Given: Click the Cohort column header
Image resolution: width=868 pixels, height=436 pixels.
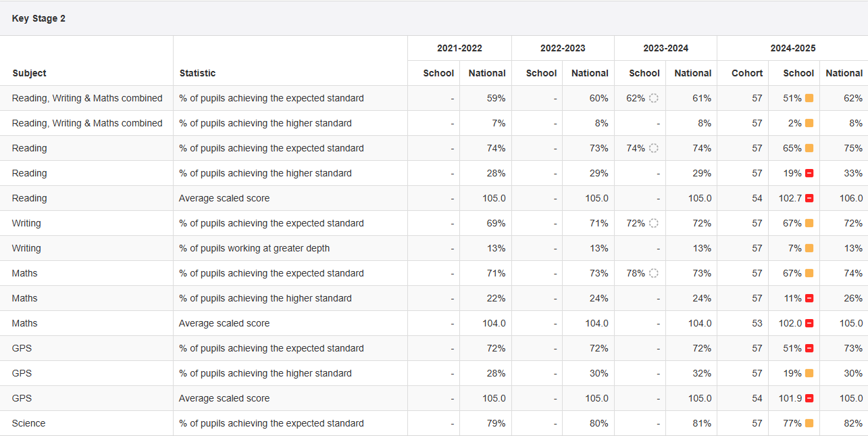Looking at the screenshot, I should tap(746, 73).
